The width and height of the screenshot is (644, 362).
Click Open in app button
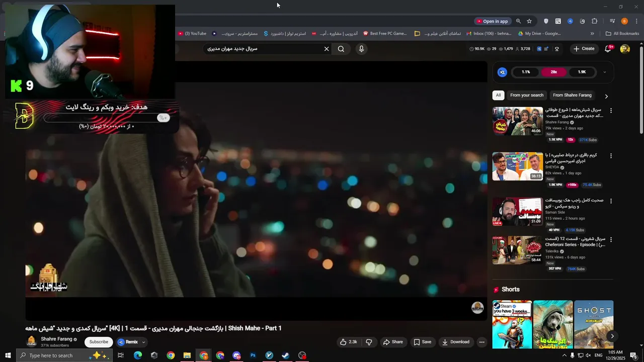[492, 21]
